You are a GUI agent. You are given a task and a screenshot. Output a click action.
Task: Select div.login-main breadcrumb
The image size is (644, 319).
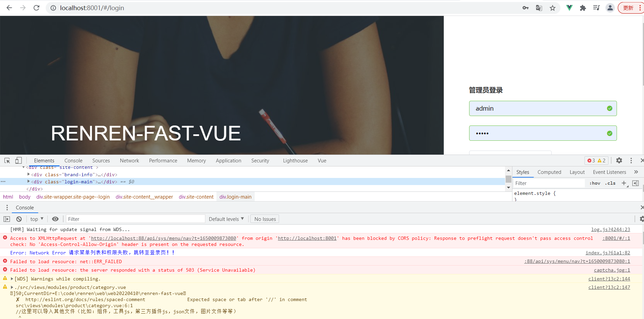click(x=235, y=197)
